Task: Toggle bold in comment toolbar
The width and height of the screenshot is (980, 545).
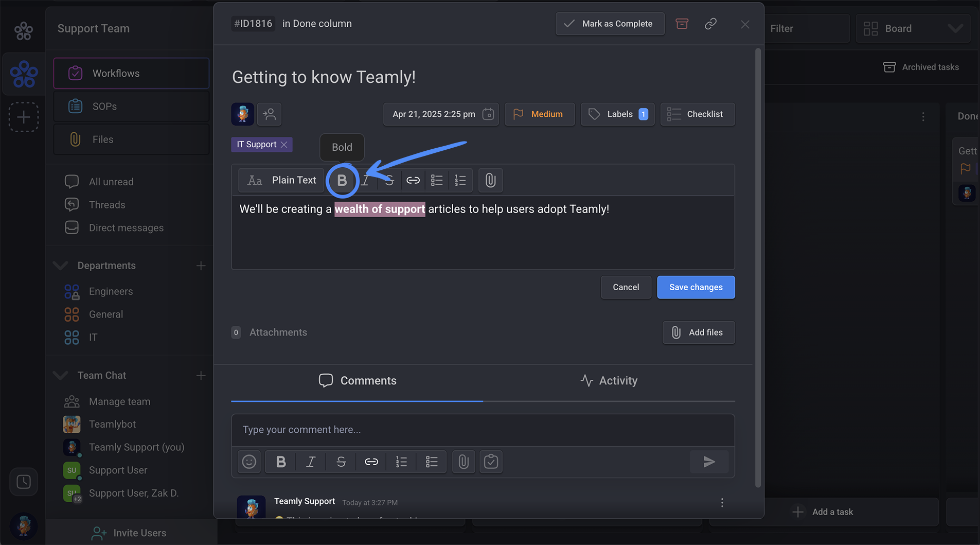Action: tap(281, 462)
